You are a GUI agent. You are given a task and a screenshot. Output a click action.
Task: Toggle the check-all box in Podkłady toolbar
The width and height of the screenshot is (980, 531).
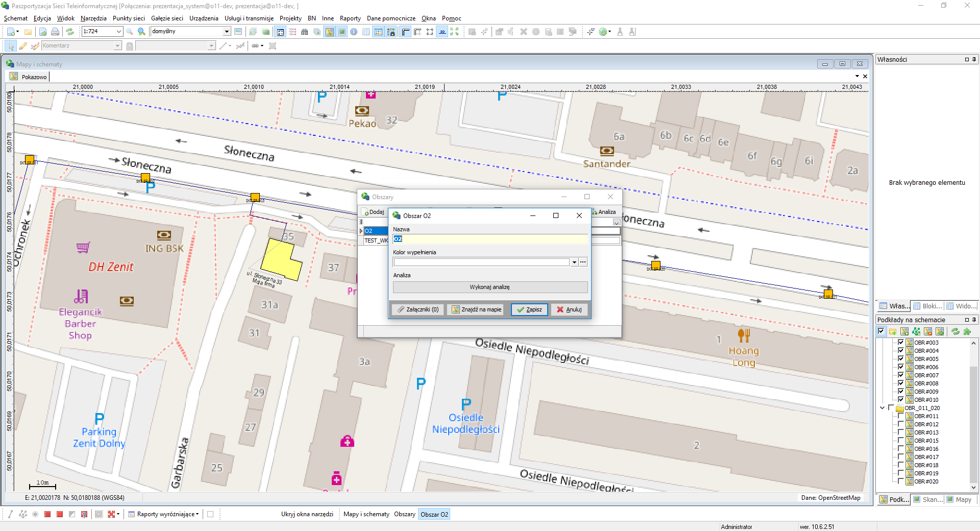881,331
